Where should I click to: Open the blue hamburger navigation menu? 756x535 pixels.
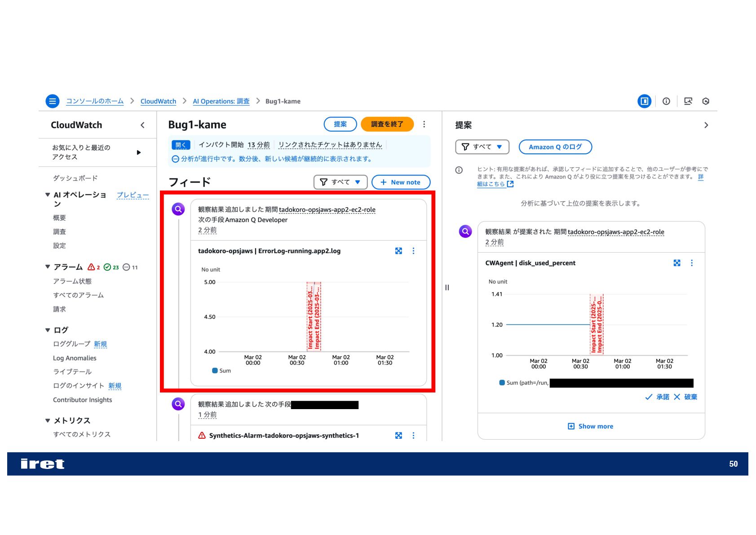(x=53, y=101)
